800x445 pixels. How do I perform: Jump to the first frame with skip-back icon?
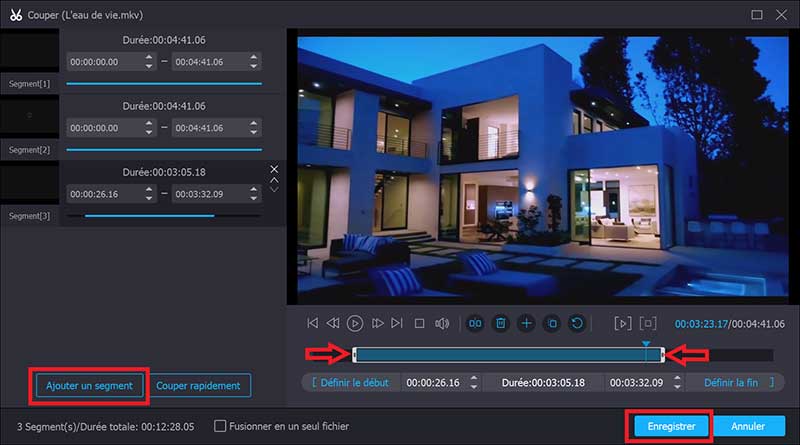coord(313,323)
